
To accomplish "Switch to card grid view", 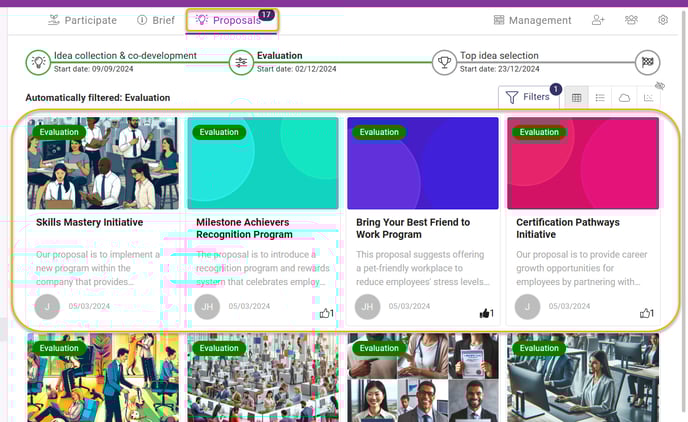I will pos(577,97).
